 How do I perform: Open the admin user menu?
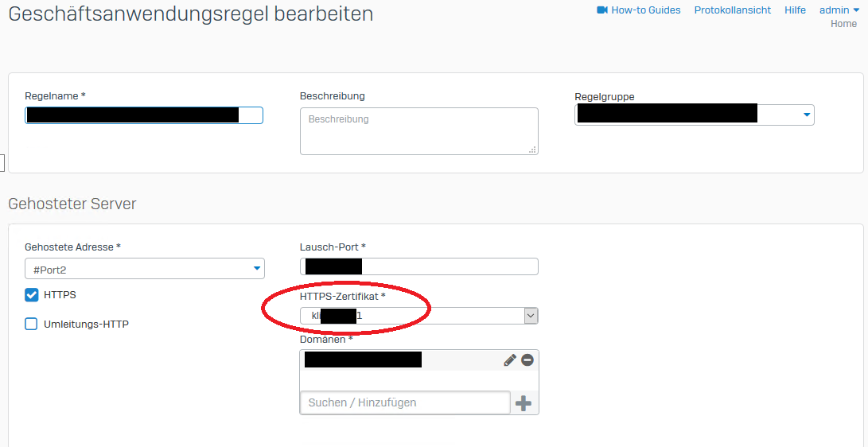[839, 10]
